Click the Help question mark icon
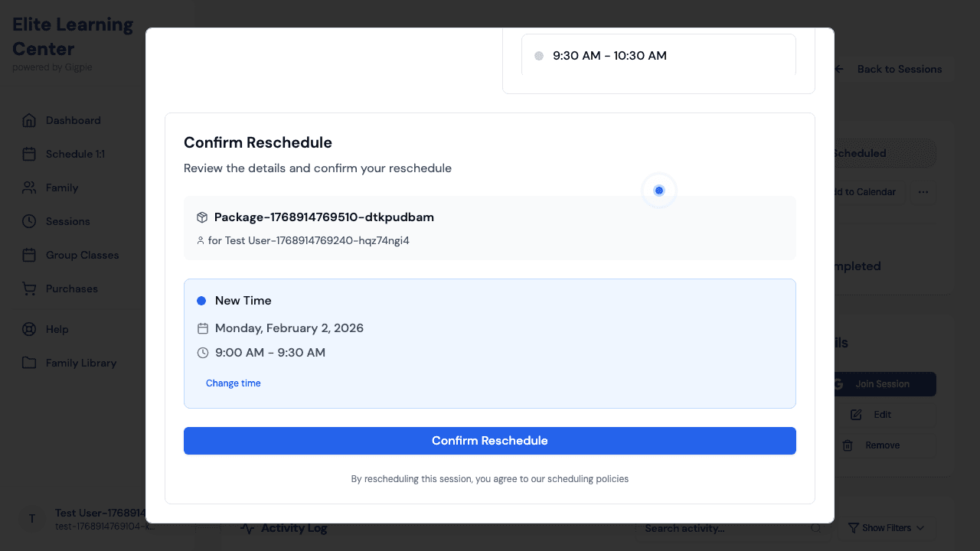980x551 pixels. [28, 329]
